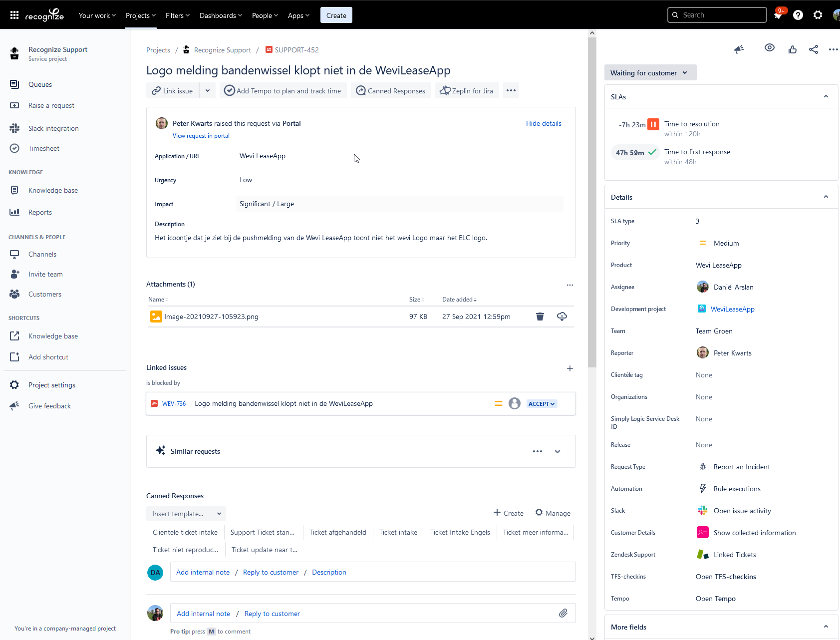This screenshot has height=640, width=840.
Task: Open Timesheet from the sidebar
Action: (x=44, y=148)
